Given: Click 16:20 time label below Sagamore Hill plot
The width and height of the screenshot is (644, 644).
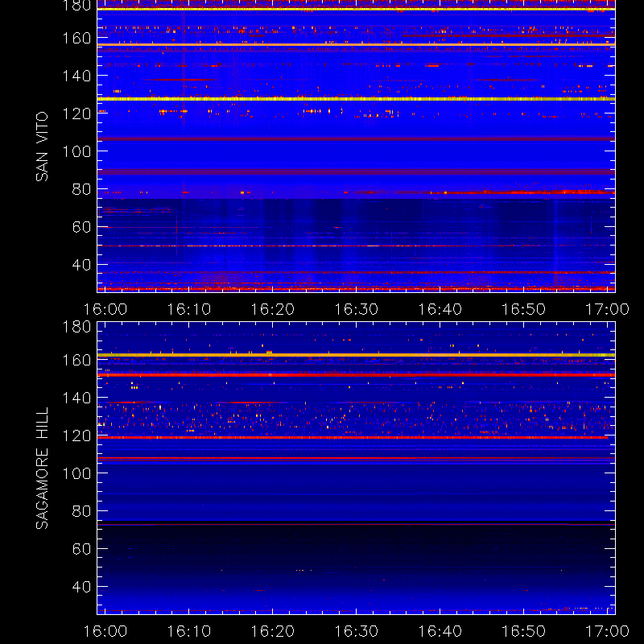Looking at the screenshot, I should tap(273, 631).
